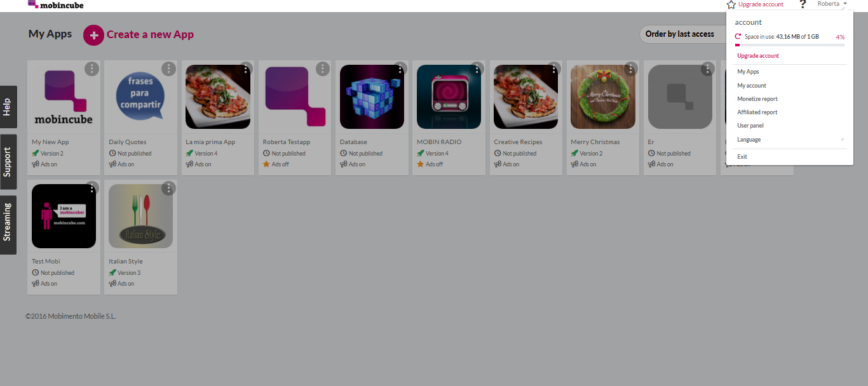Click the storage space usage bar
Screen dimensions: 868x386
790,45
